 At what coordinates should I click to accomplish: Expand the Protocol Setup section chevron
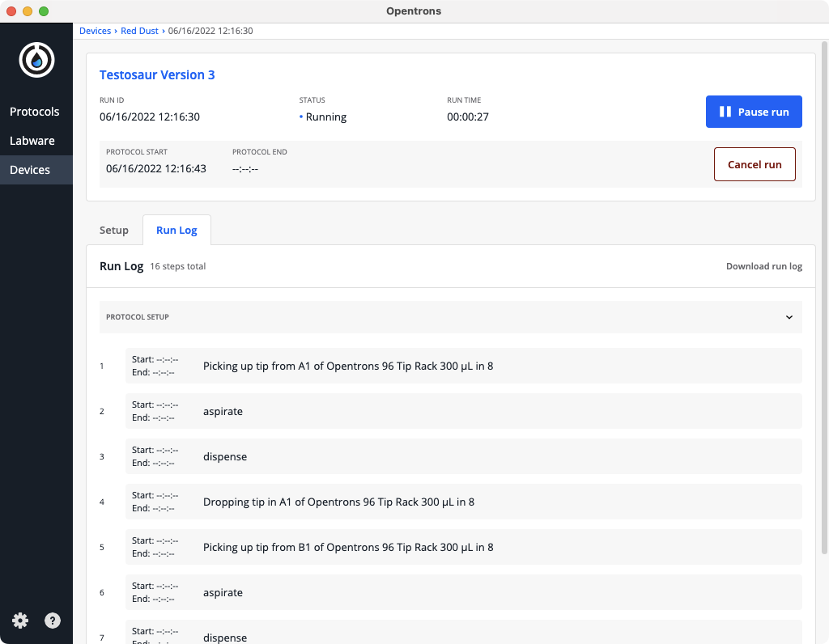[x=789, y=317]
